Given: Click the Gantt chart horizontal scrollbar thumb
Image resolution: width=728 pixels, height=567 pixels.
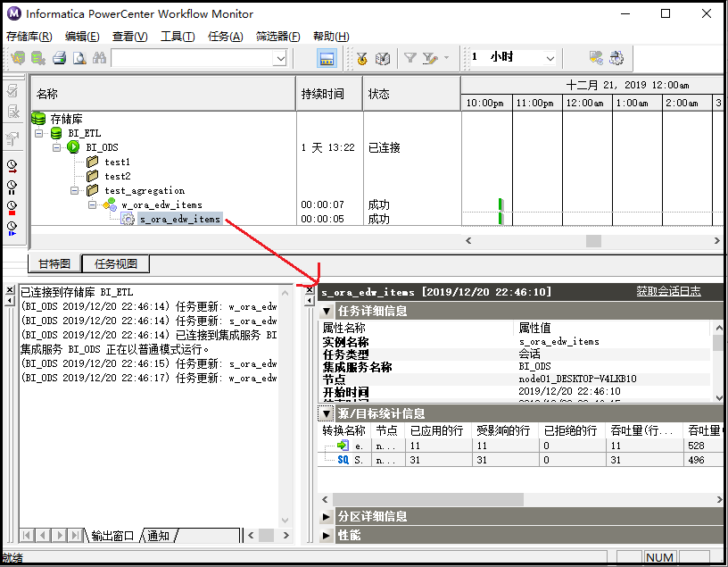Looking at the screenshot, I should tap(593, 241).
